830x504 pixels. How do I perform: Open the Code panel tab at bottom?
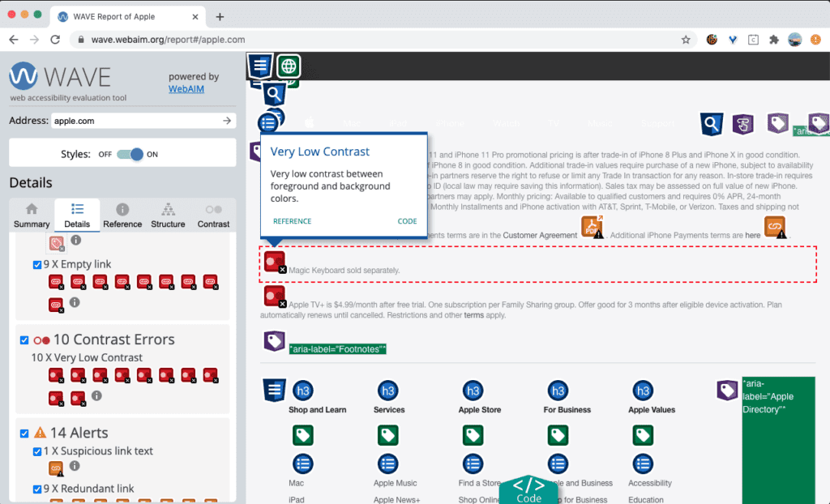[528, 490]
